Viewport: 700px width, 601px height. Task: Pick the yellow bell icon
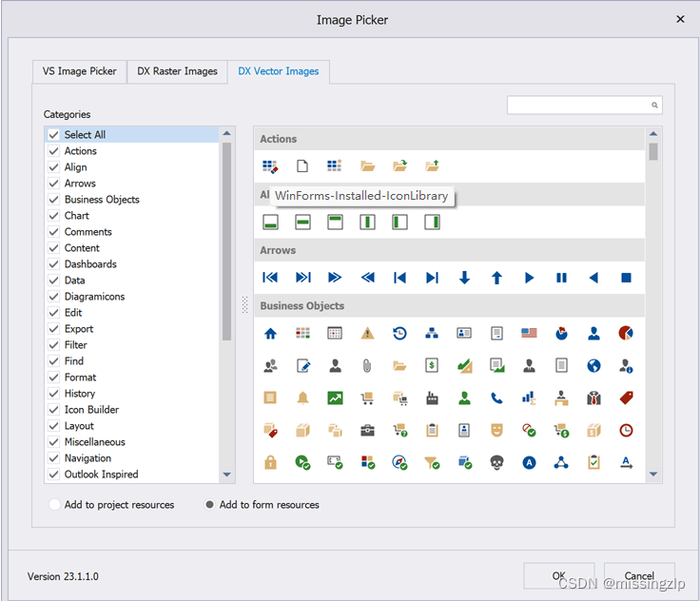coord(302,397)
